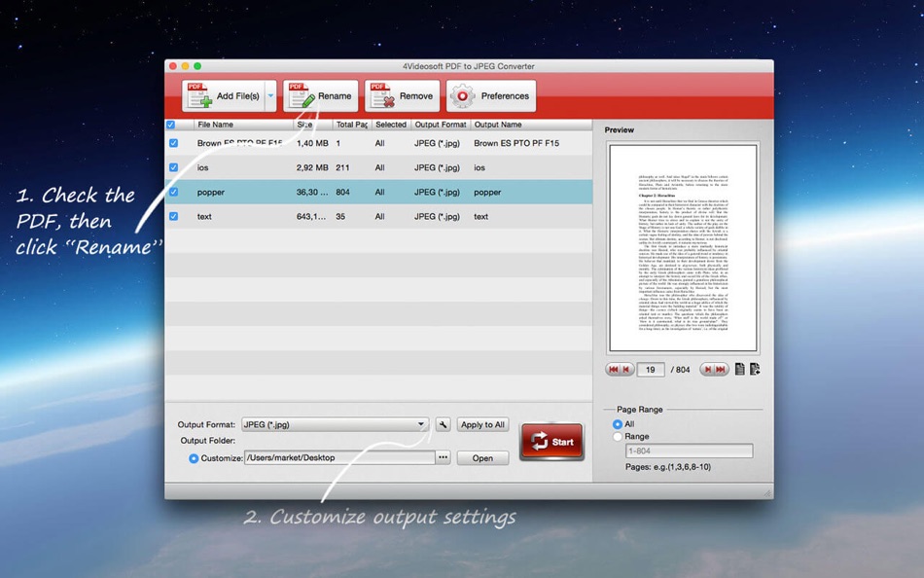Select the All page range radio
This screenshot has width=924, height=578.
click(618, 424)
